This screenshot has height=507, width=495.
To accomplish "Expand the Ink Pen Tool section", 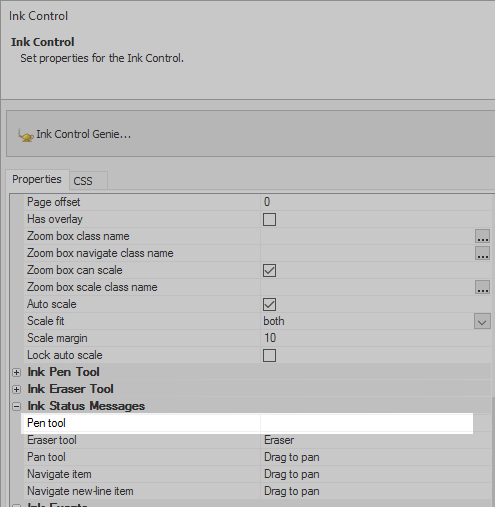I will point(16,372).
